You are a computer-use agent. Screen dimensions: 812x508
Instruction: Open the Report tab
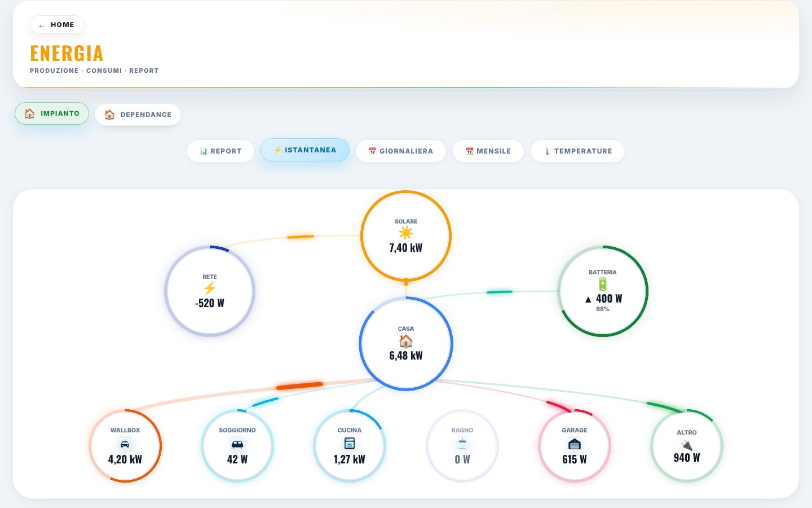pyautogui.click(x=220, y=151)
